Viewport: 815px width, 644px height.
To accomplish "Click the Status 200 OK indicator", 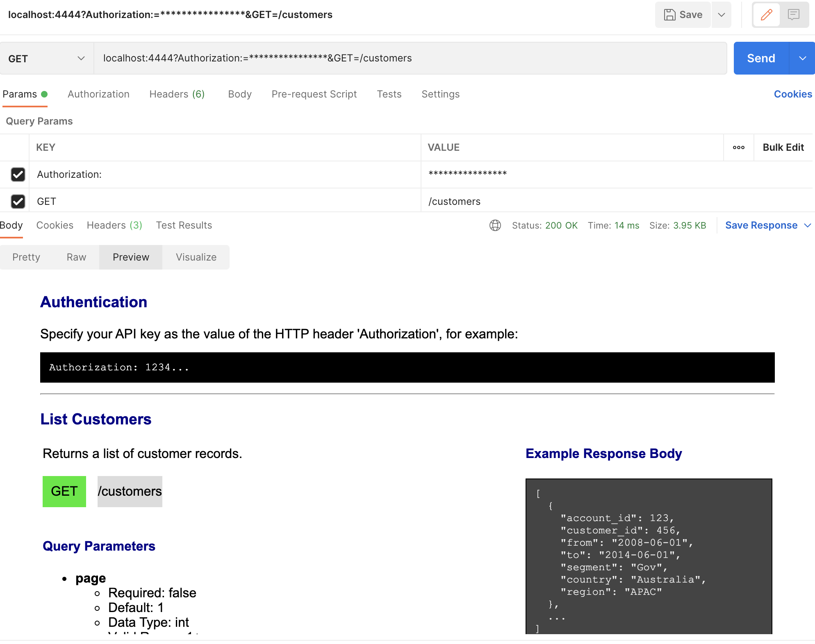I will point(544,225).
